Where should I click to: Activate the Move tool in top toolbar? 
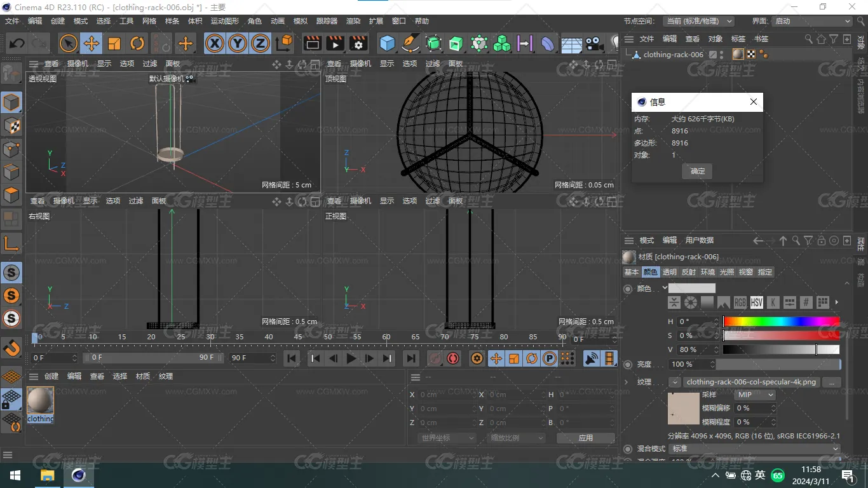(91, 43)
